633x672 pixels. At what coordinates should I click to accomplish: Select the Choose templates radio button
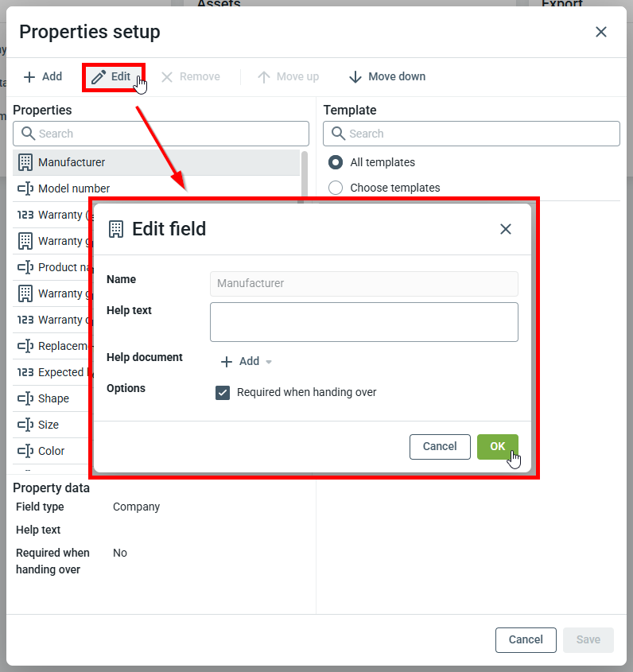coord(336,188)
